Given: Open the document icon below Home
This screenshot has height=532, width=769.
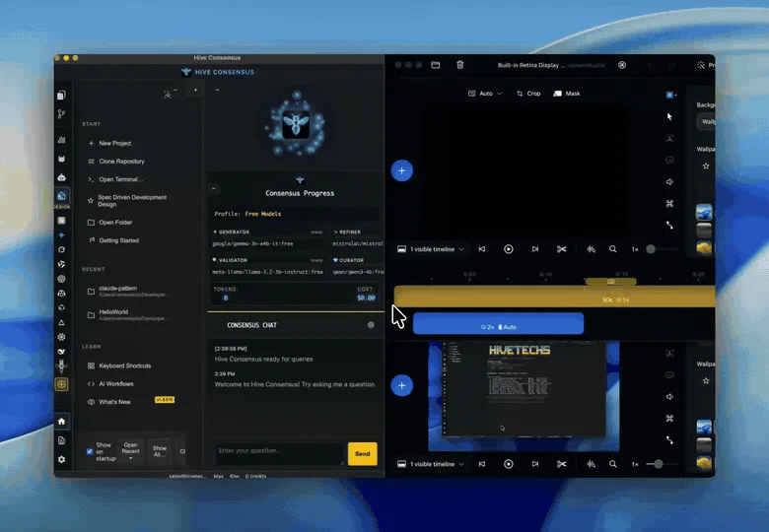Looking at the screenshot, I should (61, 440).
